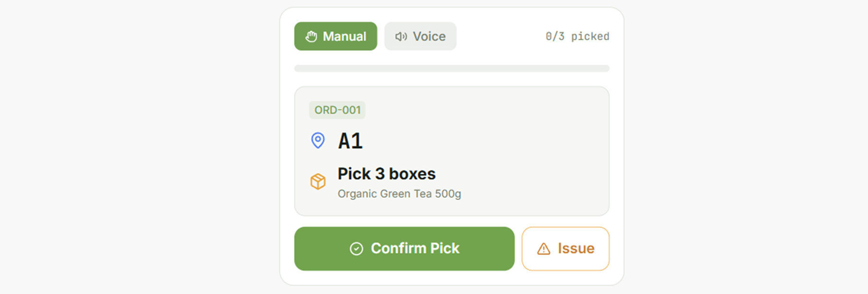Screen dimensions: 868x294
Task: Click the orange package box icon
Action: point(318,181)
